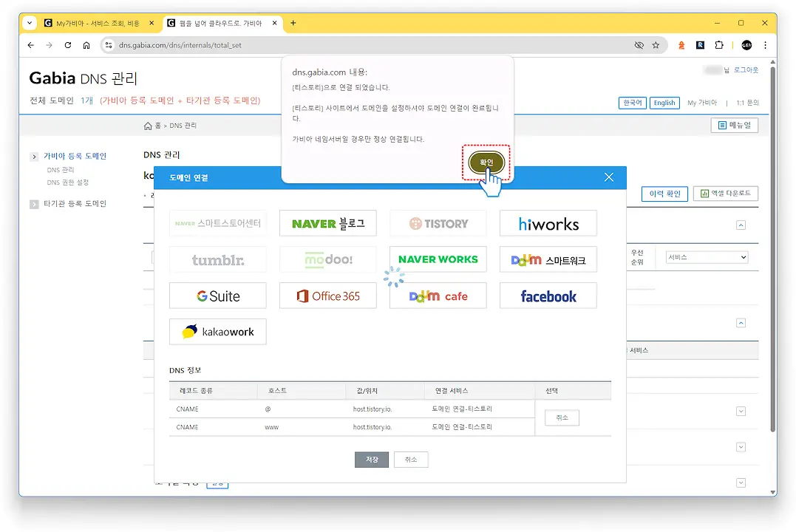Click the orange extension icon in the toolbar
This screenshot has height=532, width=796.
(681, 45)
